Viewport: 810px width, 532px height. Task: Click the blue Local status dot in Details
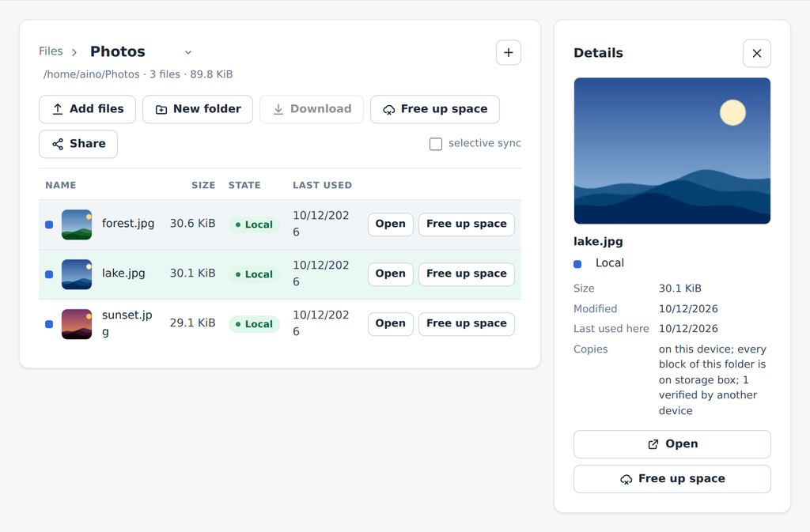coord(577,264)
